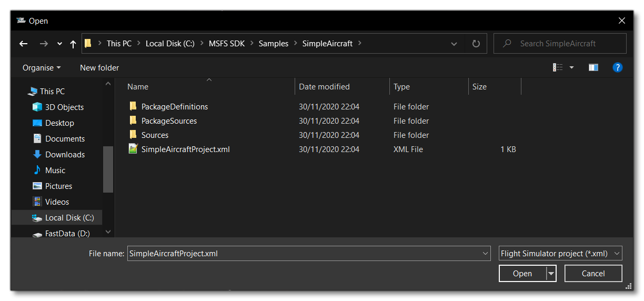Click the navigation pane scrollbar

[108, 168]
